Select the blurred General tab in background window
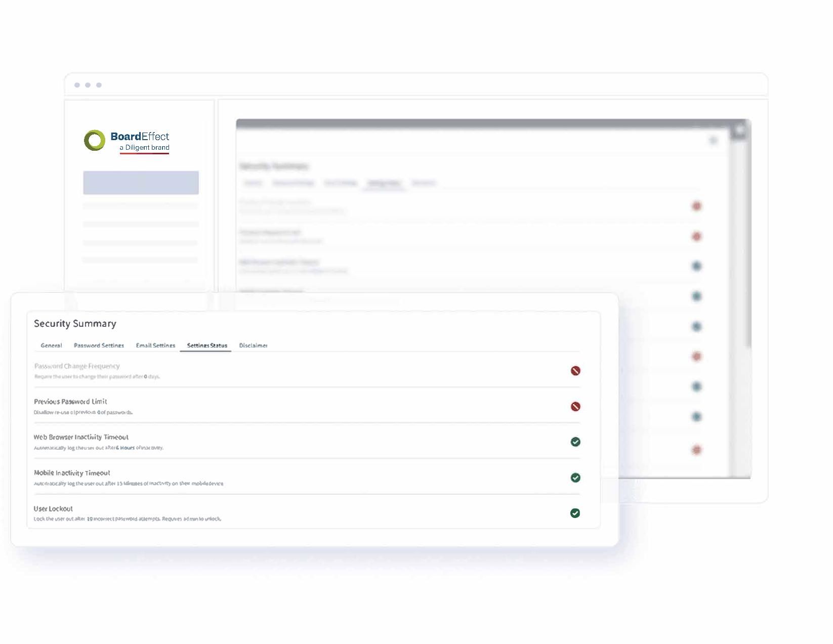This screenshot has width=833, height=644. point(253,183)
